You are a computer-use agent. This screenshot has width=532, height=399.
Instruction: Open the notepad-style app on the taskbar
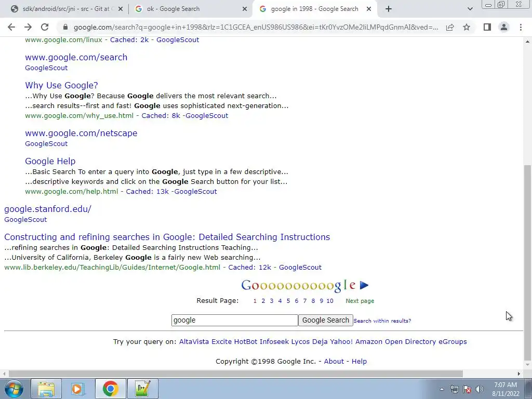[x=143, y=389]
